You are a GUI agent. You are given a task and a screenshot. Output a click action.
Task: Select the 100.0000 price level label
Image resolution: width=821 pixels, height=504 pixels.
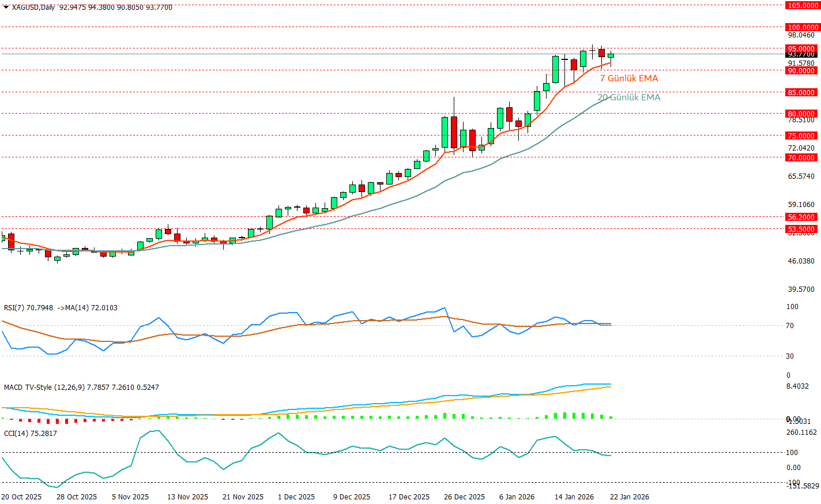pos(803,27)
